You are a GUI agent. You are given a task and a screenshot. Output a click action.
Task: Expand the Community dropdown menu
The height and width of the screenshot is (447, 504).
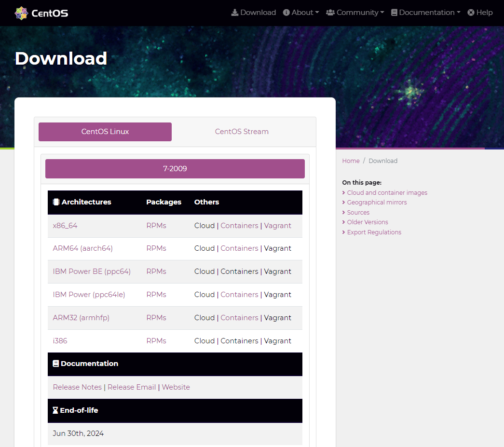click(355, 13)
